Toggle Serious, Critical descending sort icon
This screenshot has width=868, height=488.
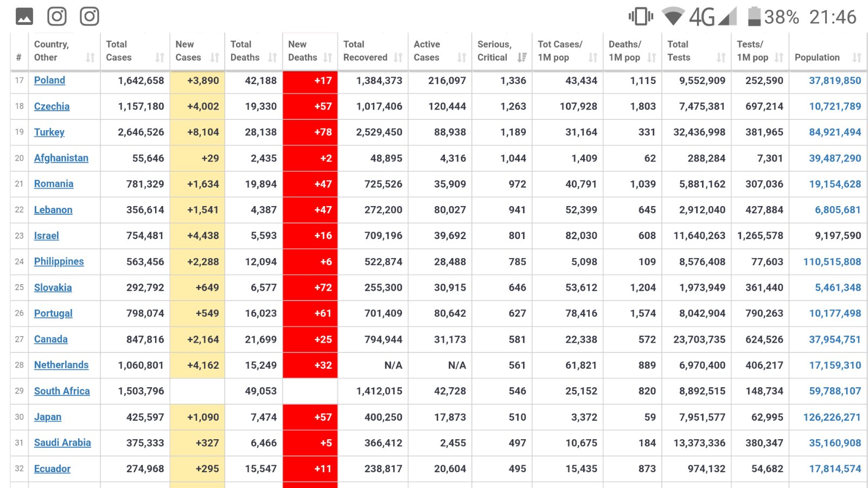click(522, 57)
